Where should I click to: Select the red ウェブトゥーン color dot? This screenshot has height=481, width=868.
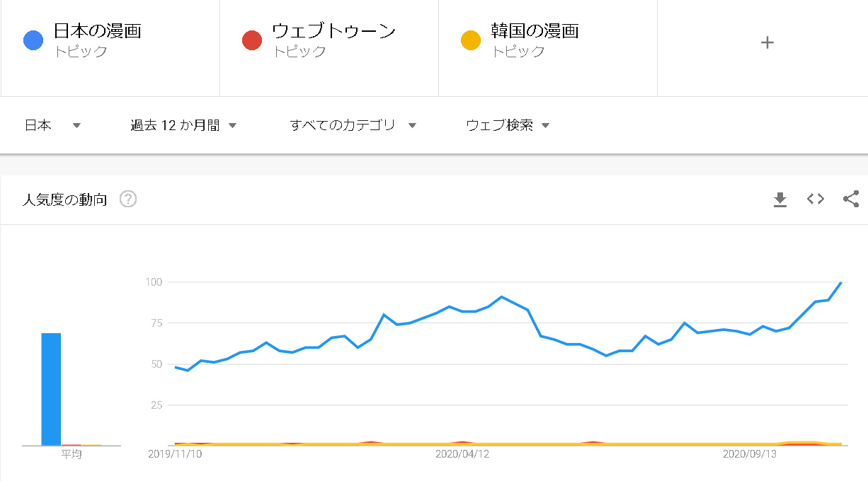(x=252, y=40)
